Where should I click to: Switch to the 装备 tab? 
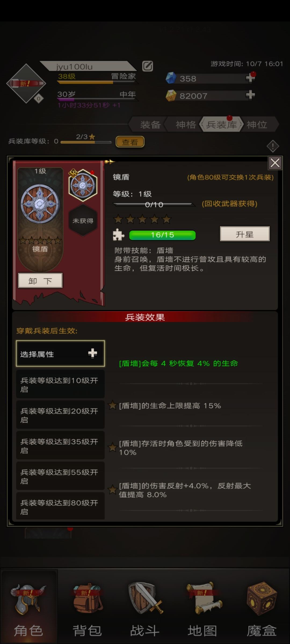coord(150,125)
